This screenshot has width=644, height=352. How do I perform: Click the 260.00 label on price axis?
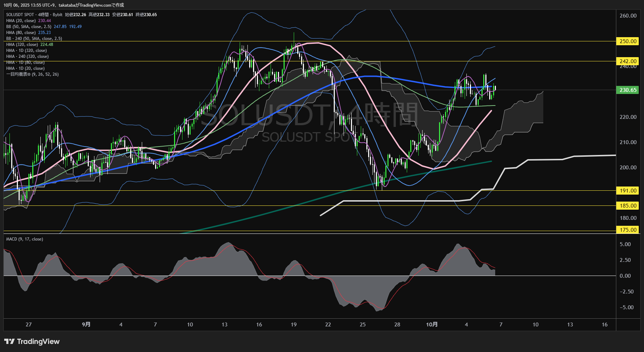(628, 16)
